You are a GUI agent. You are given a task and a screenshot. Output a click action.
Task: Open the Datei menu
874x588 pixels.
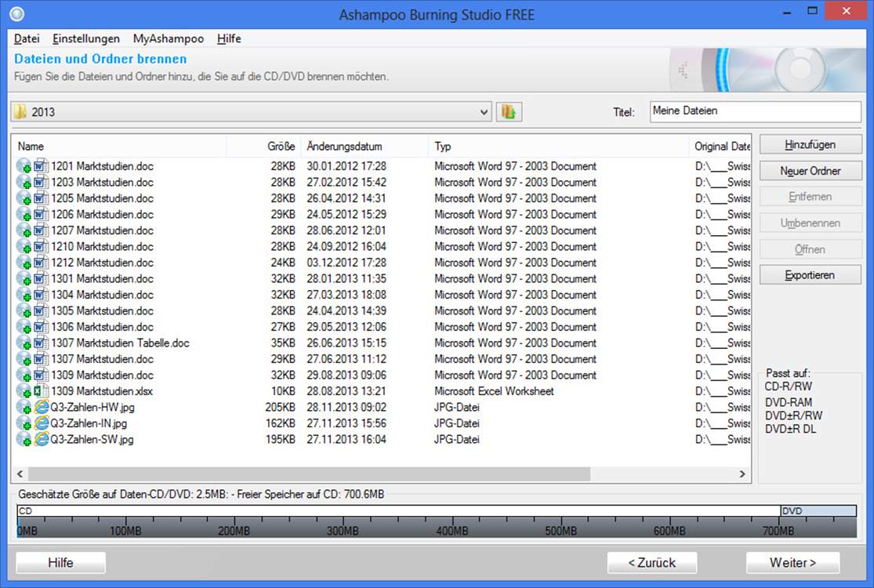click(x=27, y=38)
